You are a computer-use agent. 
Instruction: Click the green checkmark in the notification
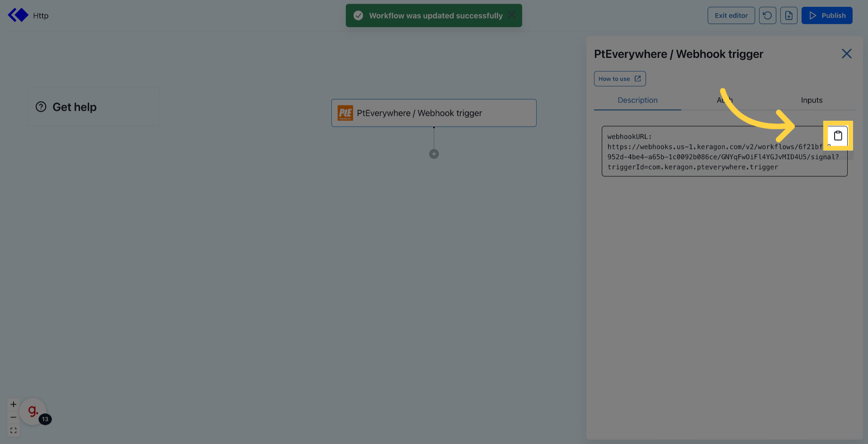point(359,16)
